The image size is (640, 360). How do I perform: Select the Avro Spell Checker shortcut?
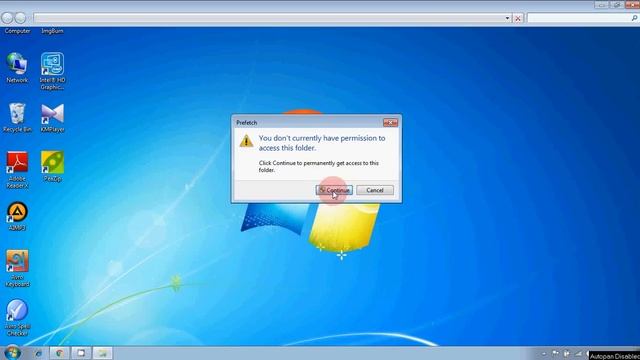[x=17, y=318]
